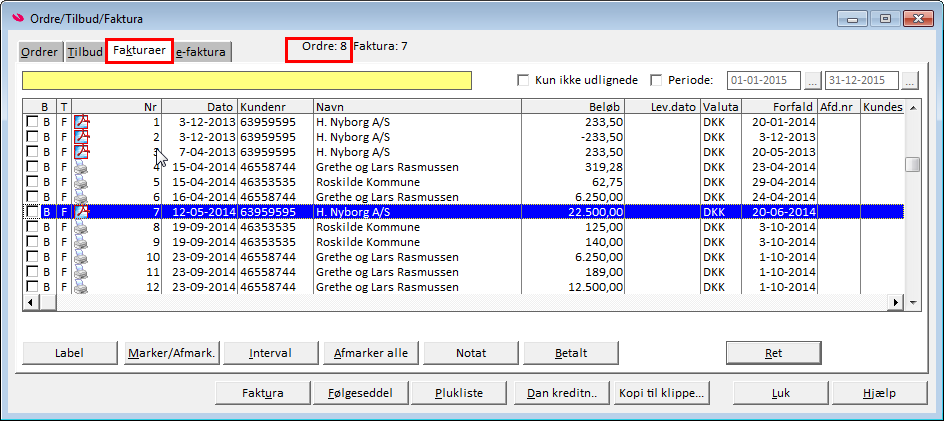Select amount cell 62,75
The height and width of the screenshot is (421, 944).
click(x=573, y=182)
